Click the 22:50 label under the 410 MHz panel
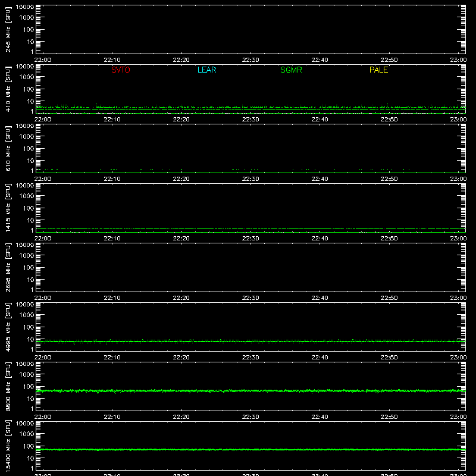The image size is (476, 476). 389,120
